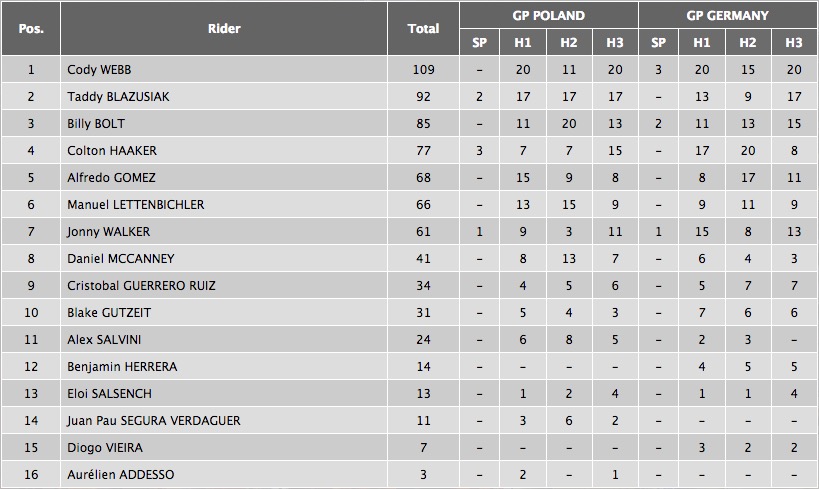Click the Rider column header
Image resolution: width=819 pixels, height=489 pixels.
click(224, 28)
